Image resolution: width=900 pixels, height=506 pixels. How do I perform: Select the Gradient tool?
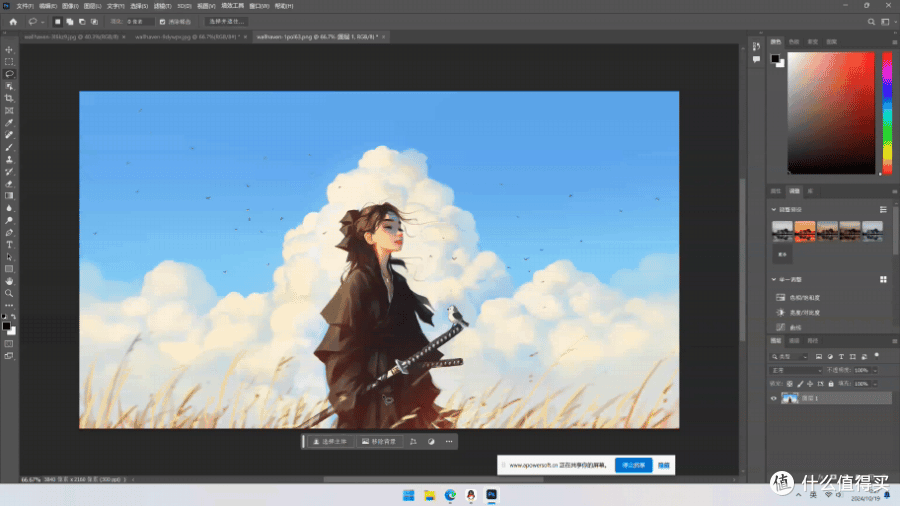click(9, 196)
